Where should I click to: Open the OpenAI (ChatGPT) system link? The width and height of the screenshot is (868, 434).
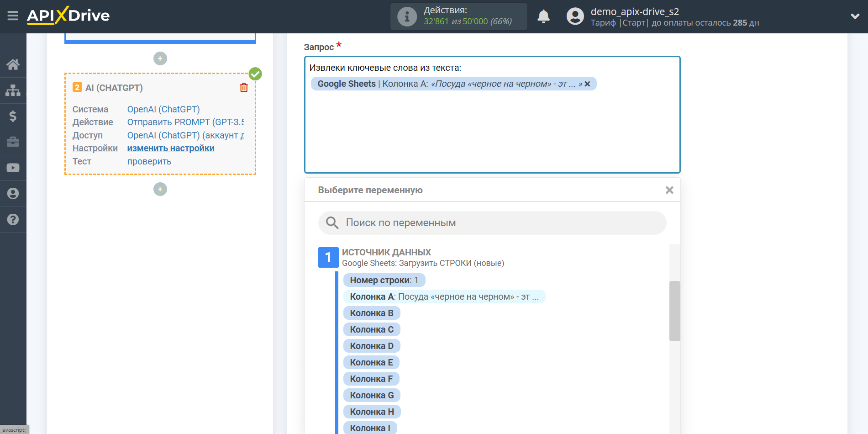[x=163, y=110]
